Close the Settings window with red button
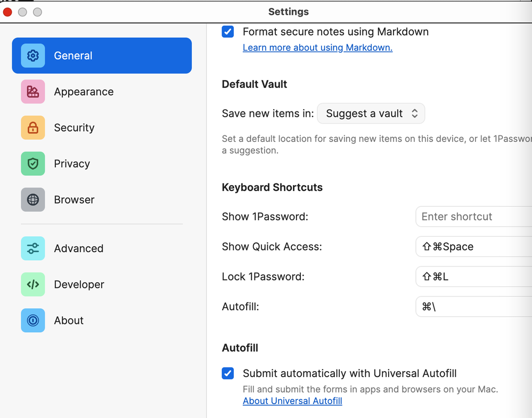This screenshot has height=418, width=532. click(x=7, y=12)
